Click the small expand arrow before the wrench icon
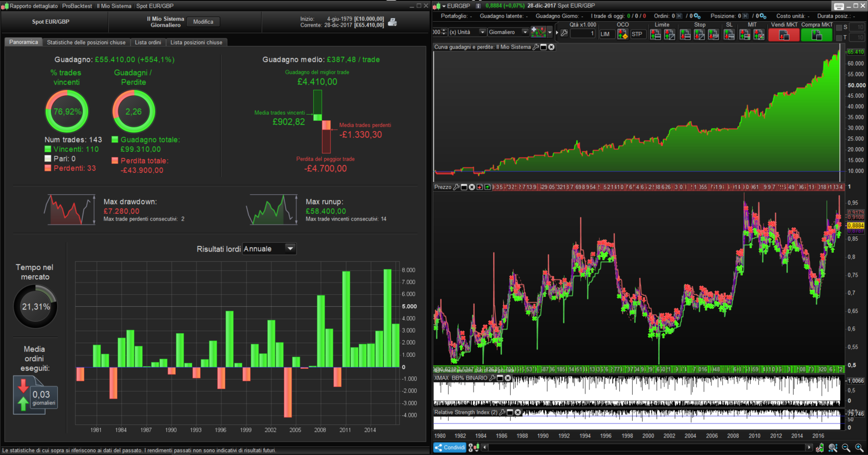The height and width of the screenshot is (455, 868). click(557, 33)
